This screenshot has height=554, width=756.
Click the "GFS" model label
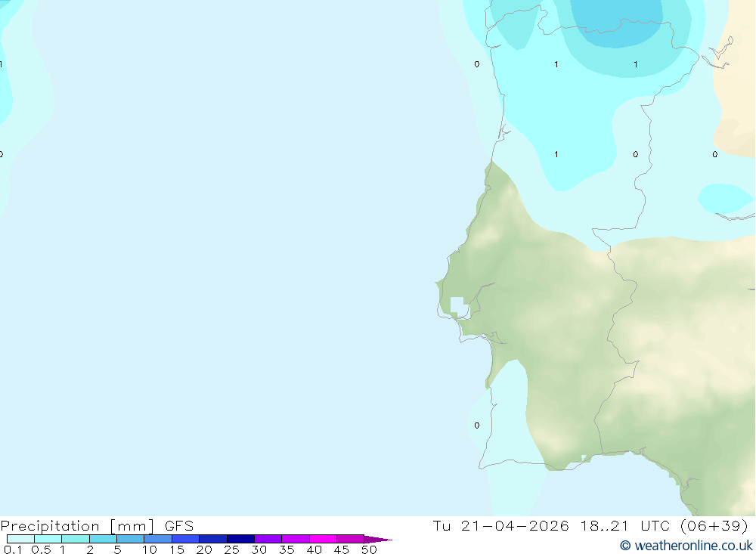coord(179,525)
